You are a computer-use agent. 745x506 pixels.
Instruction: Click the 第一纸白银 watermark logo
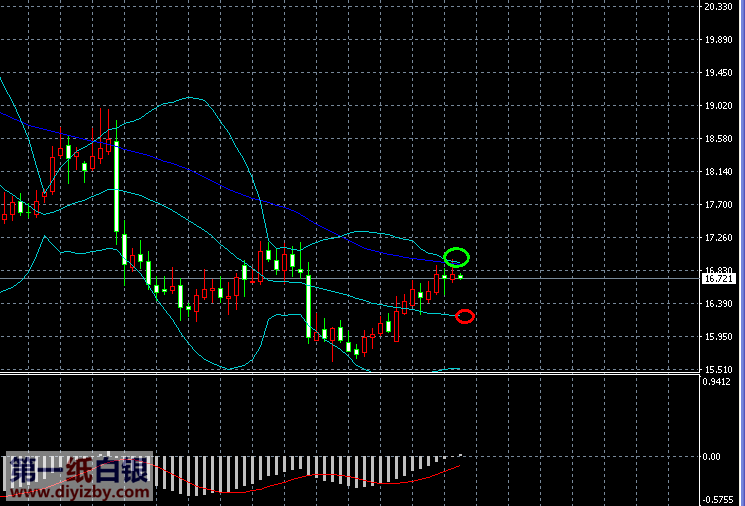pyautogui.click(x=80, y=469)
